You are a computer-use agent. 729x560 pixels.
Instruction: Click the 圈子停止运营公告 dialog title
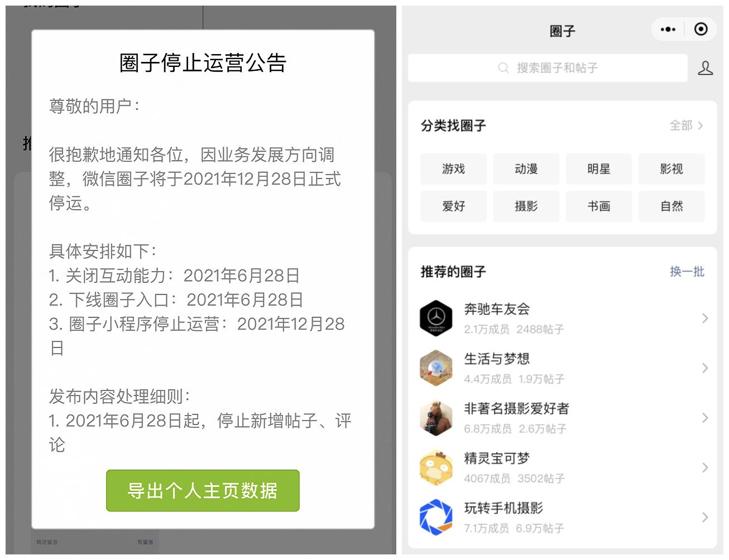point(203,62)
